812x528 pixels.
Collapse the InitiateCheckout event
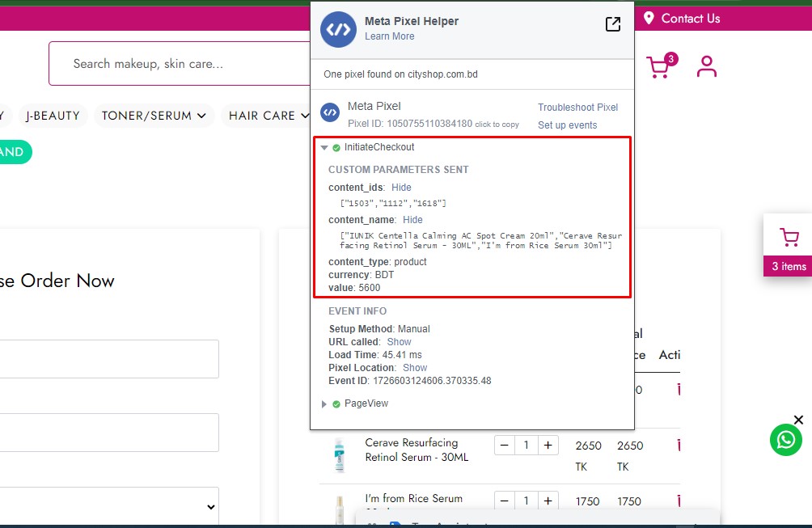(x=324, y=148)
